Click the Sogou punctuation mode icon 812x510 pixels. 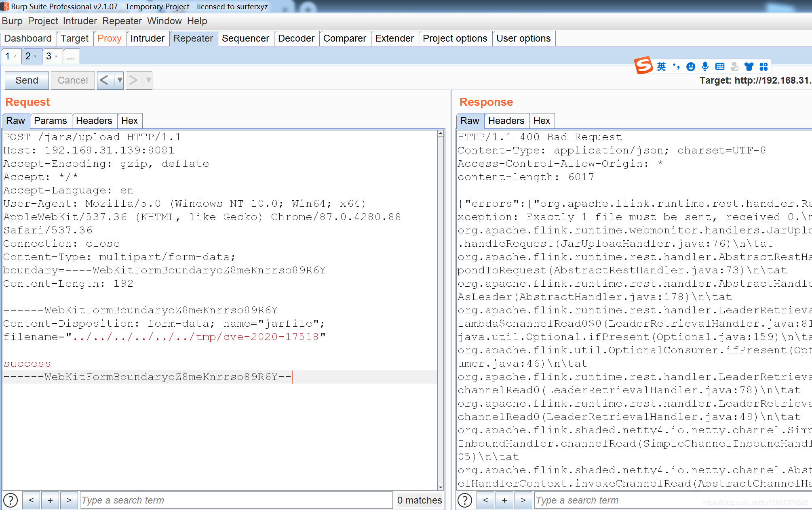tap(676, 66)
